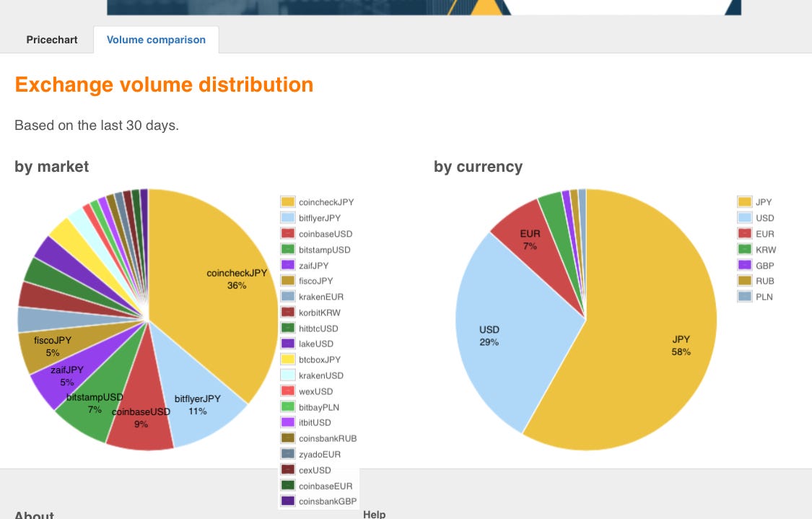The height and width of the screenshot is (519, 812).
Task: Switch to the Pricechart tab
Action: 52,40
